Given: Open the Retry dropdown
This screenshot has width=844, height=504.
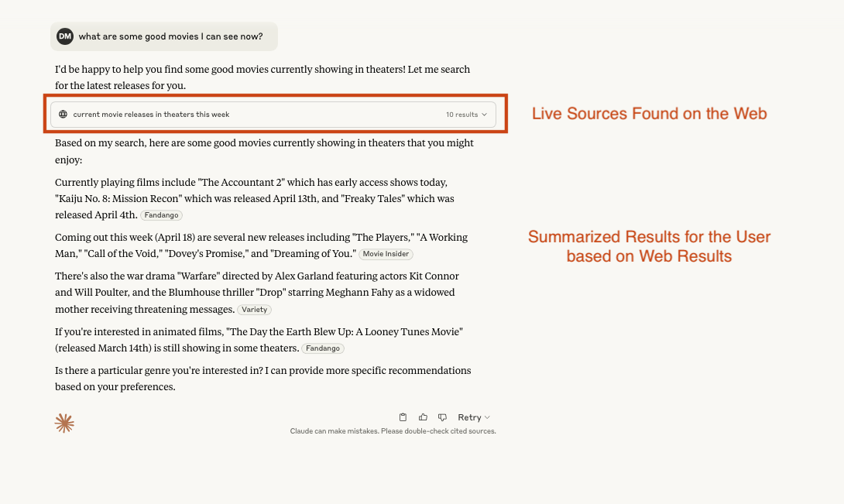Looking at the screenshot, I should tap(473, 417).
